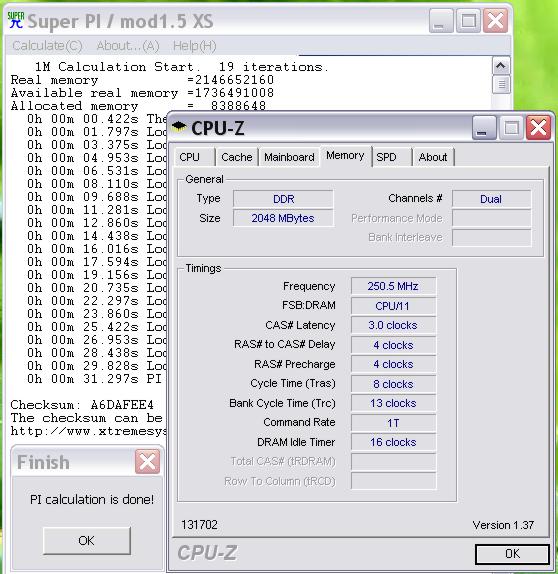
Task: Click the 131702 code in CPU-Z footer
Action: pyautogui.click(x=199, y=525)
